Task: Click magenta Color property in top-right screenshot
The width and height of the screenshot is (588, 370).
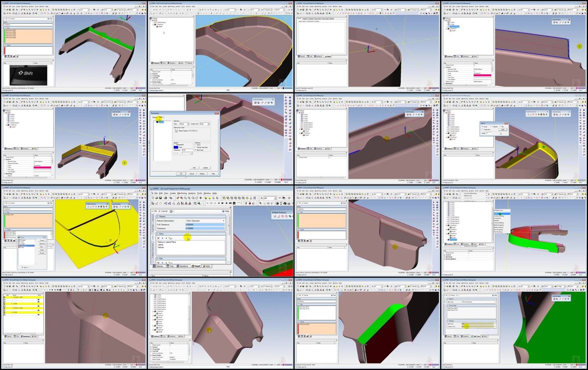Action: pyautogui.click(x=482, y=75)
